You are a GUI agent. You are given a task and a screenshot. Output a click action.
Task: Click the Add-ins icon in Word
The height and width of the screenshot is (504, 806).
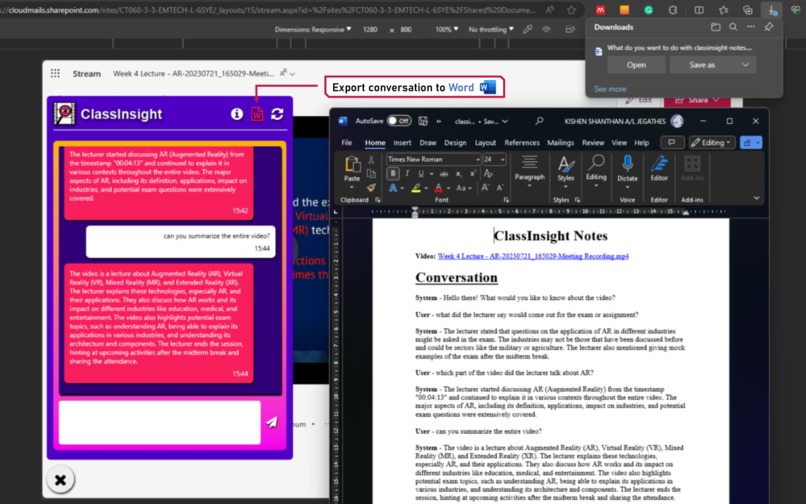tap(692, 164)
